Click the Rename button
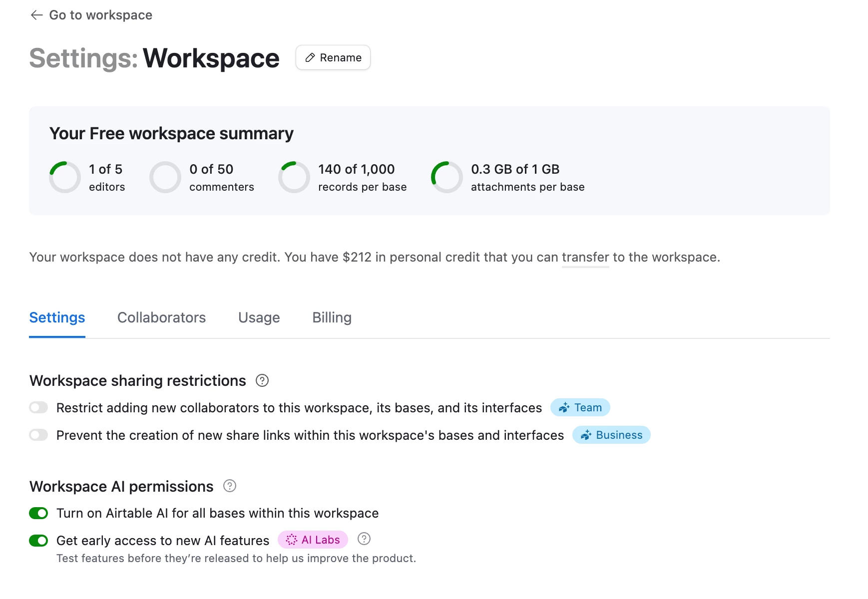The height and width of the screenshot is (599, 868). [x=333, y=57]
